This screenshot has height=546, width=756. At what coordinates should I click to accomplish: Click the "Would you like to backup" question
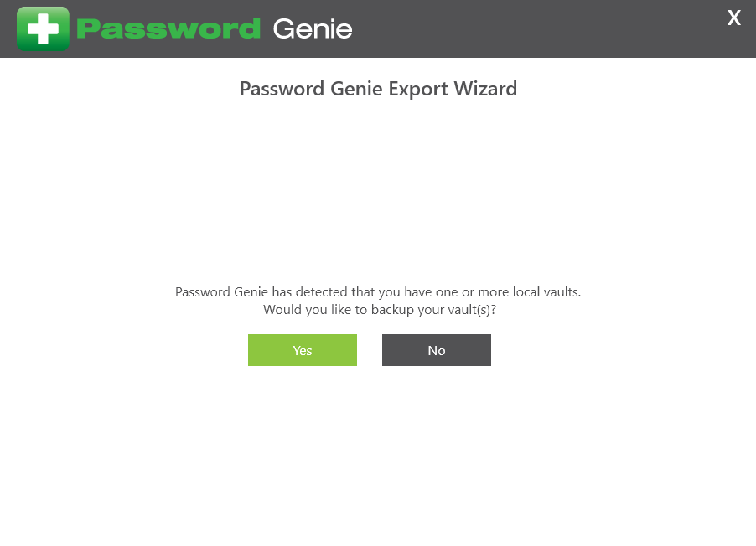380,309
